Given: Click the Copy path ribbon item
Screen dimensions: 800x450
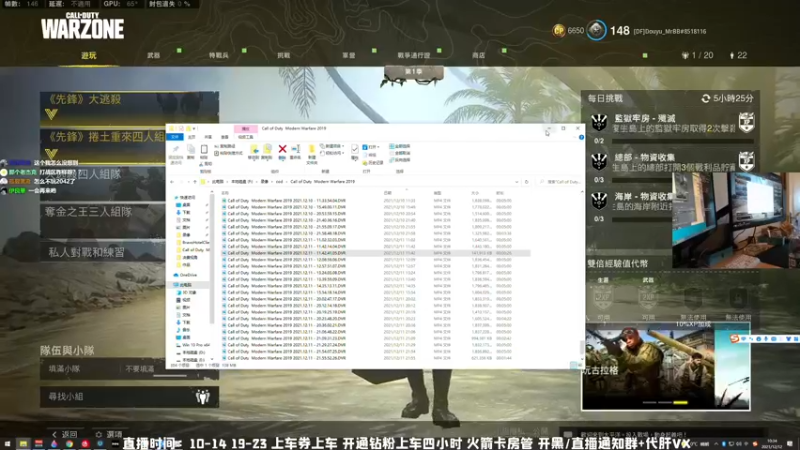Looking at the screenshot, I should [x=224, y=146].
